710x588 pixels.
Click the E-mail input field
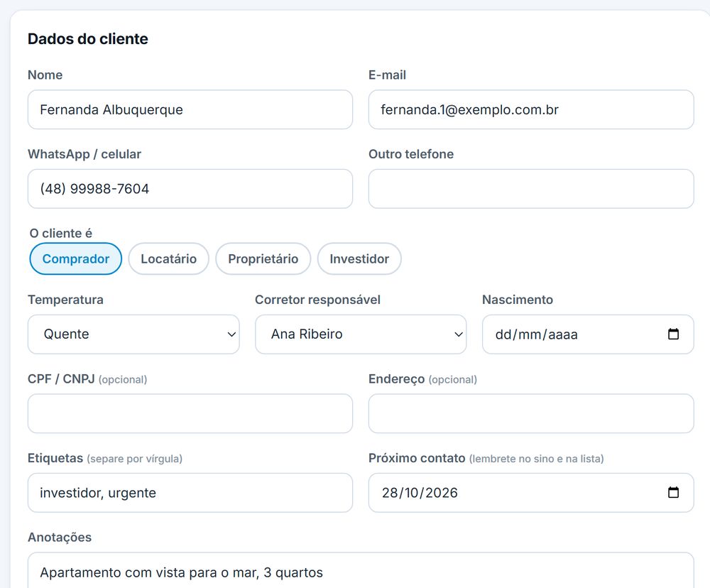coord(531,109)
